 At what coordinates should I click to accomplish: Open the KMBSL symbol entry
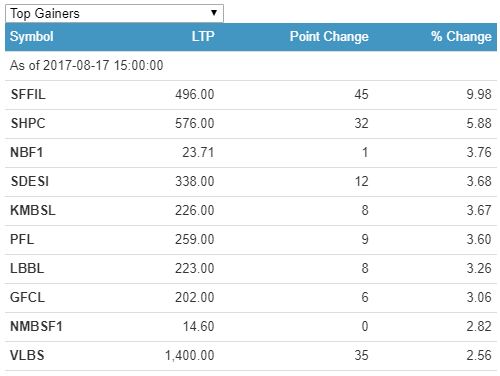[x=33, y=211]
